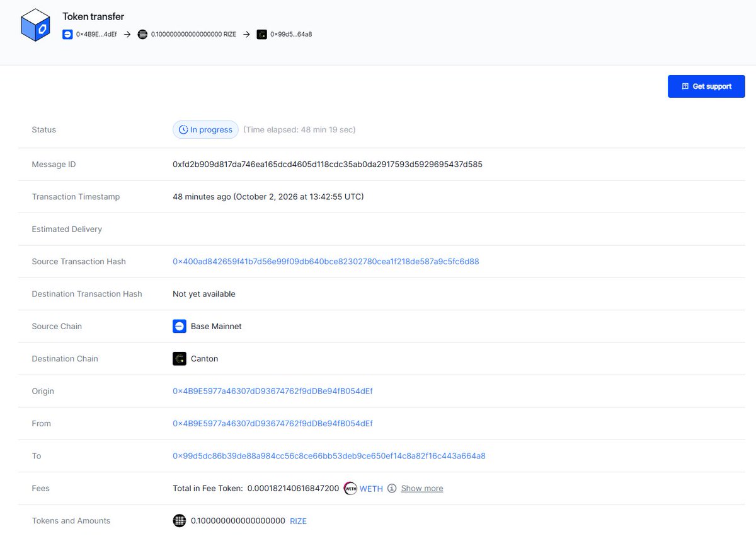Click the Canton chain label
This screenshot has width=756, height=536.
click(x=204, y=359)
